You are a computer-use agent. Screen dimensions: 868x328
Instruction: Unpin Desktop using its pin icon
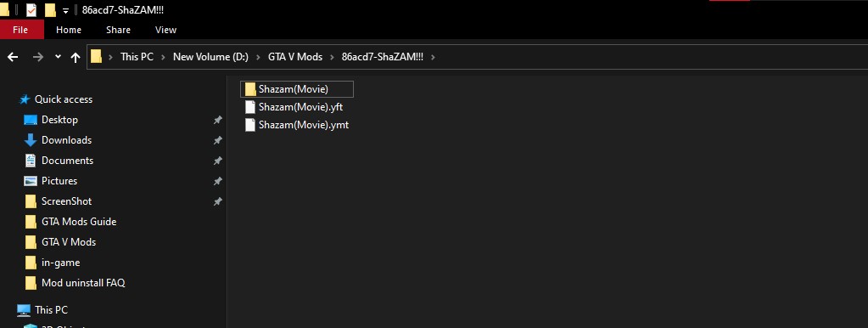[x=218, y=120]
